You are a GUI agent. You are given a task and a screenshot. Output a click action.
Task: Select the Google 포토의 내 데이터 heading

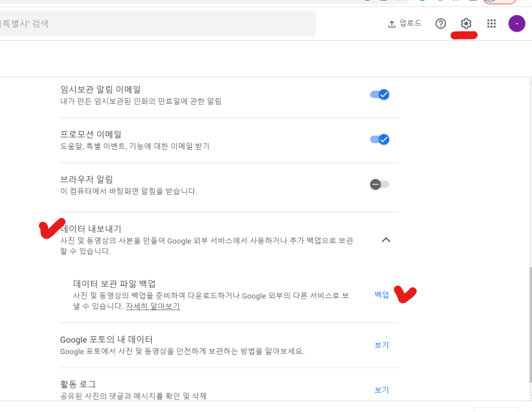point(106,340)
